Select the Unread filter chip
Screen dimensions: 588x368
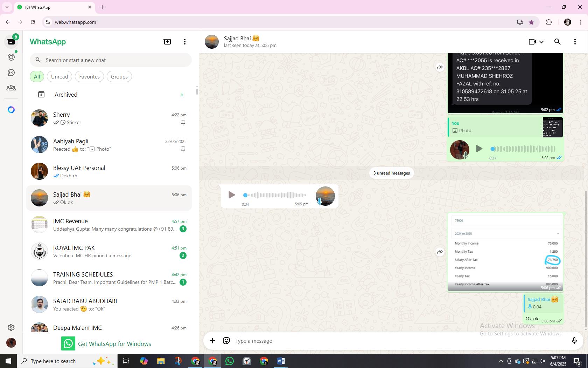point(59,76)
